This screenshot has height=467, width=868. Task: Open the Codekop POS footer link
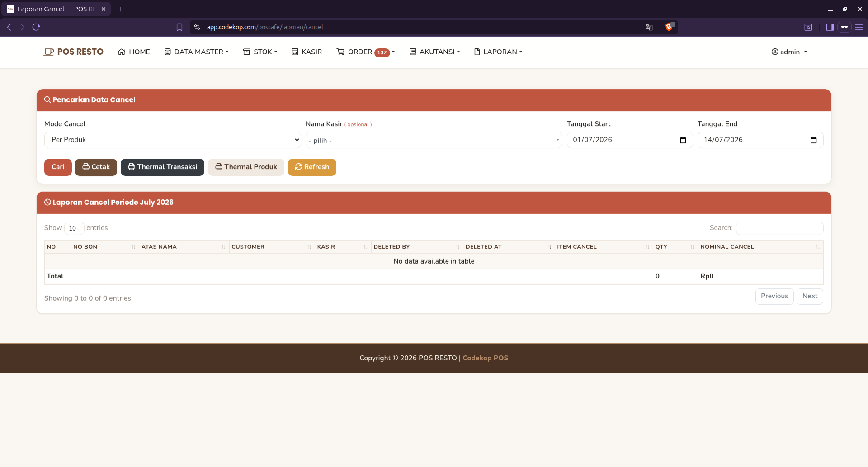pos(485,358)
